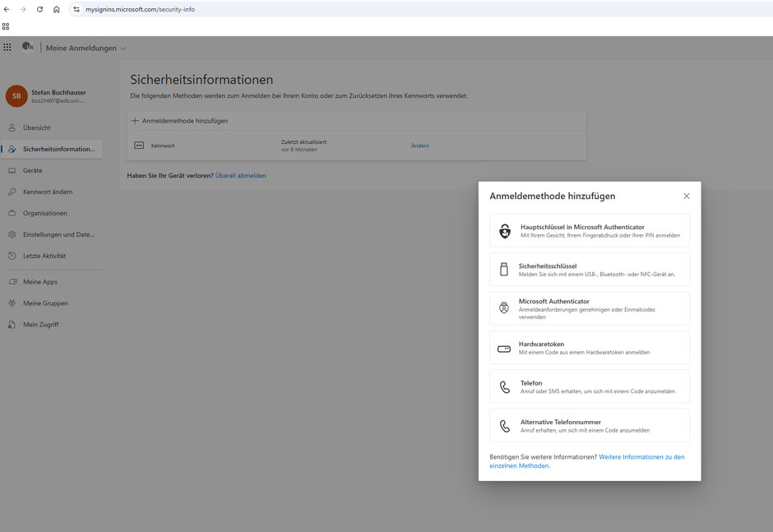Open Kennwort ändern in sidebar
The width and height of the screenshot is (773, 532).
tap(48, 192)
